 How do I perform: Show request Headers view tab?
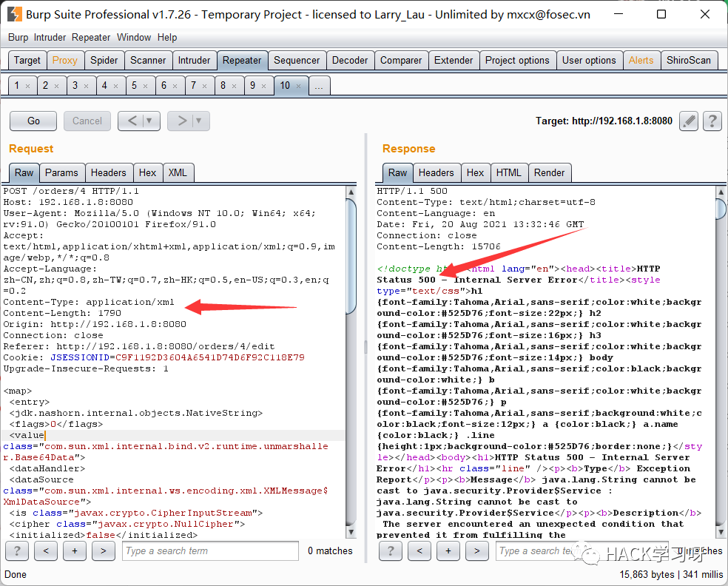[109, 172]
